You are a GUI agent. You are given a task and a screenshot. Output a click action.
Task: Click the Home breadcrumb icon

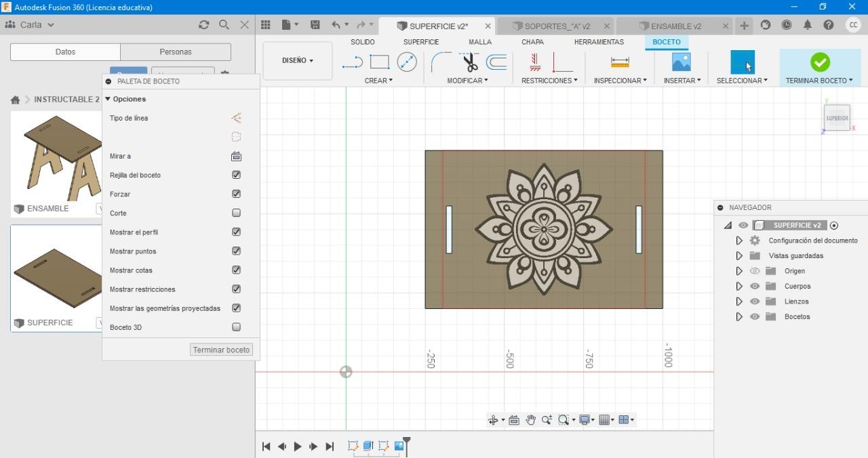[x=15, y=100]
